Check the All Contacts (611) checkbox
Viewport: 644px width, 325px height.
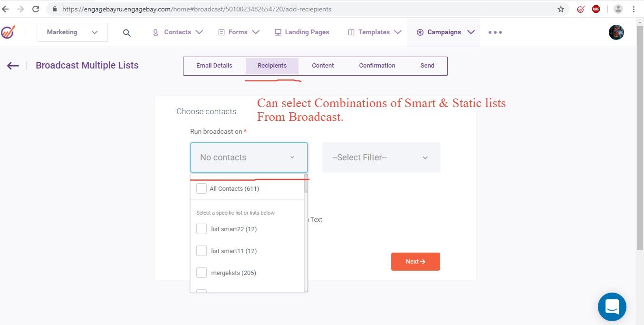pyautogui.click(x=202, y=188)
